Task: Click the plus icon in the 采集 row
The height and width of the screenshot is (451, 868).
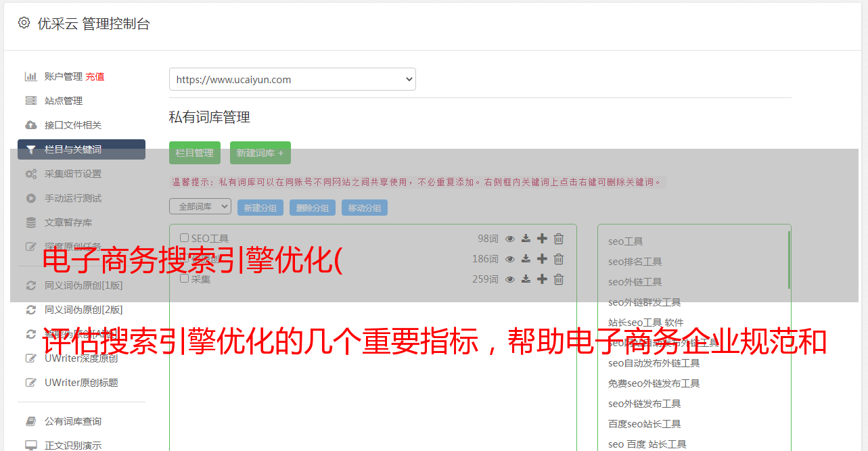Action: click(542, 279)
